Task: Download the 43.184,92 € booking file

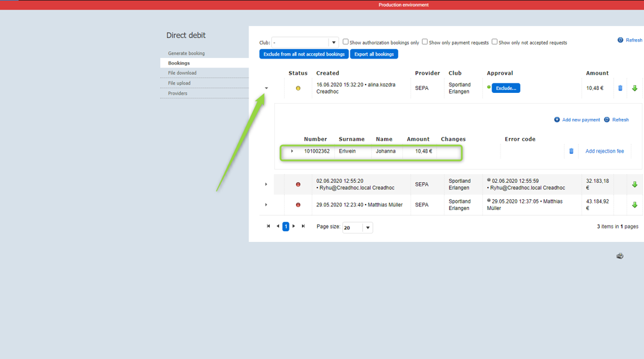Action: pyautogui.click(x=634, y=205)
